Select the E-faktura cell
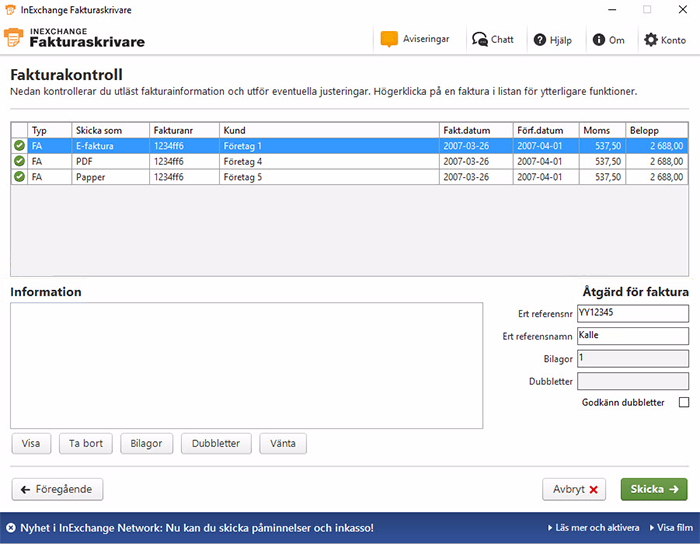The image size is (700, 544). point(110,146)
